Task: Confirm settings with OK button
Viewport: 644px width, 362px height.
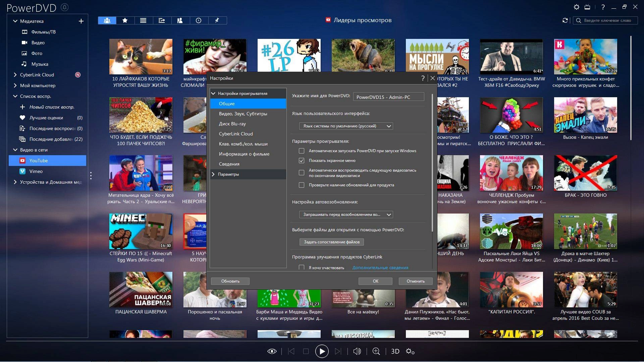Action: tap(375, 281)
